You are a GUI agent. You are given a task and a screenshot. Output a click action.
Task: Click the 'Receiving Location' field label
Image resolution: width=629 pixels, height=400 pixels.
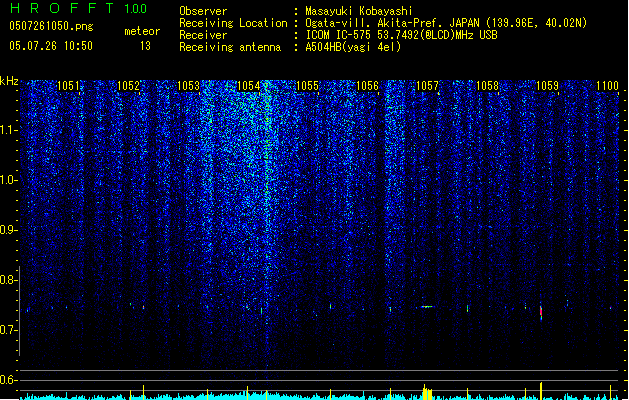click(x=233, y=23)
